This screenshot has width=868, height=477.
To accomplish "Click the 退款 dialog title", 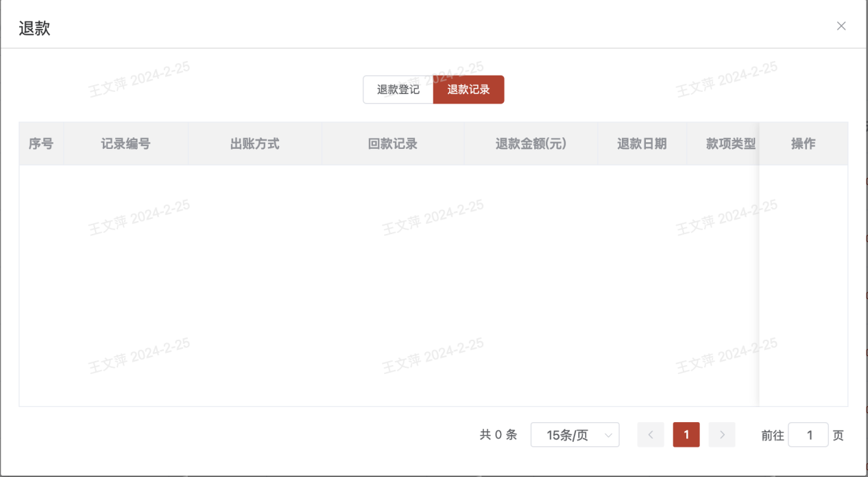I will click(34, 29).
